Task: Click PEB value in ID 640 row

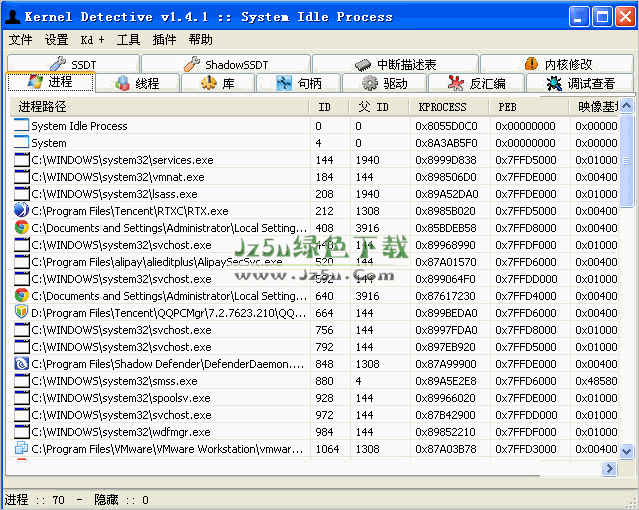Action: (526, 296)
